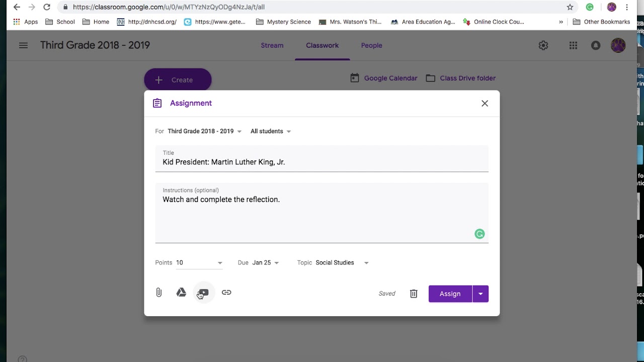
Task: Click the browser address bar
Action: point(317,7)
